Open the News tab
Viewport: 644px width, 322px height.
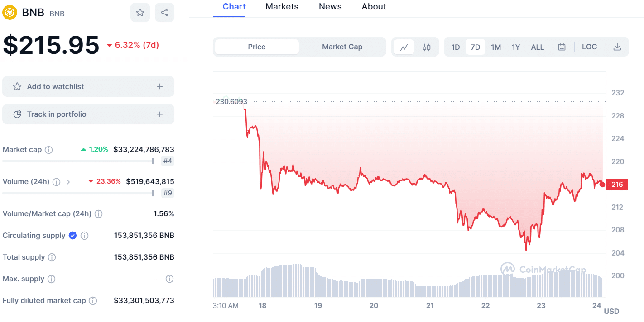pos(330,7)
